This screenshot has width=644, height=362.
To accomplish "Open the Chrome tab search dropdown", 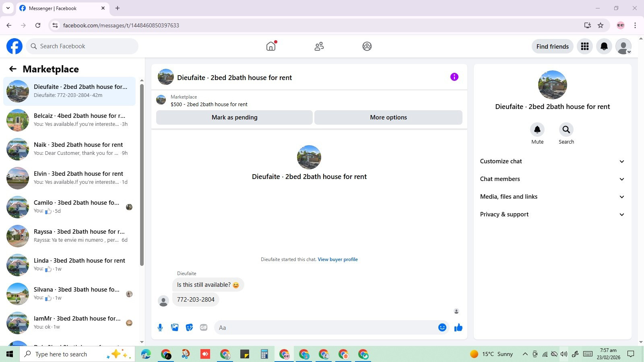I will [x=8, y=8].
